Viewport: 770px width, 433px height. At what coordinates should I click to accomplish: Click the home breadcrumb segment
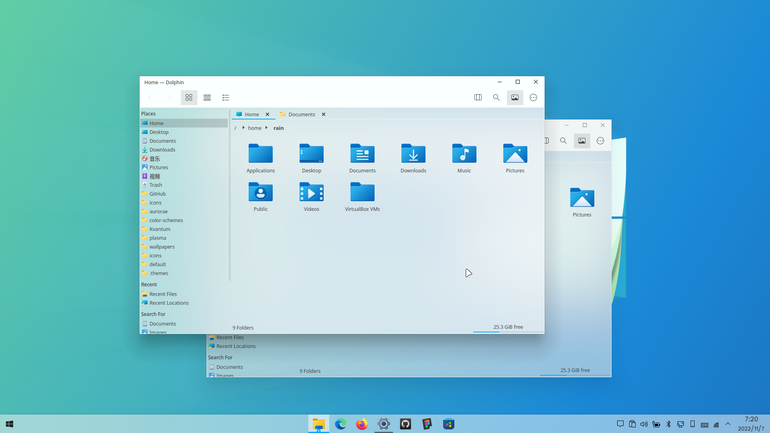click(x=254, y=128)
